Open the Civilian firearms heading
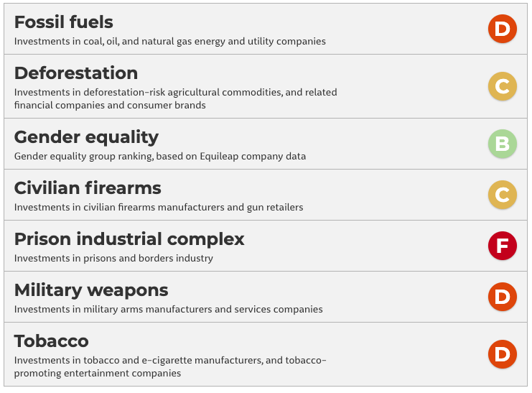532x393 pixels. (x=88, y=188)
